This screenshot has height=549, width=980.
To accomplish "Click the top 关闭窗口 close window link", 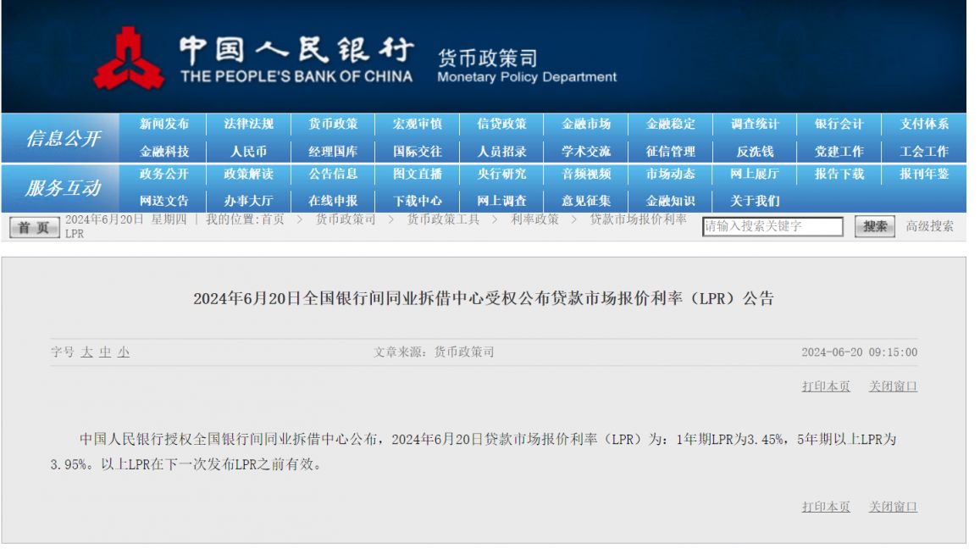I will (x=893, y=386).
